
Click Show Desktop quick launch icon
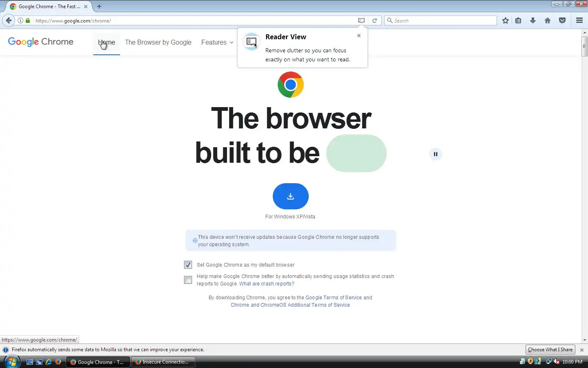click(x=30, y=362)
